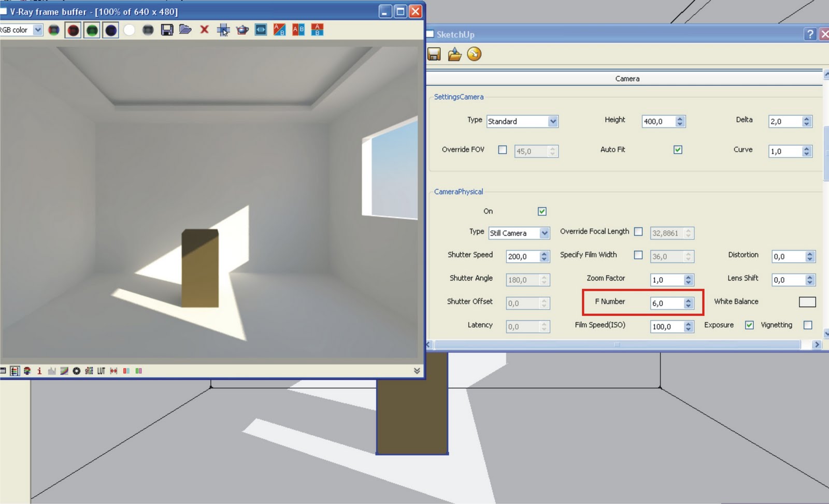Open an image file in frame buffer
The image size is (829, 504).
tap(185, 30)
